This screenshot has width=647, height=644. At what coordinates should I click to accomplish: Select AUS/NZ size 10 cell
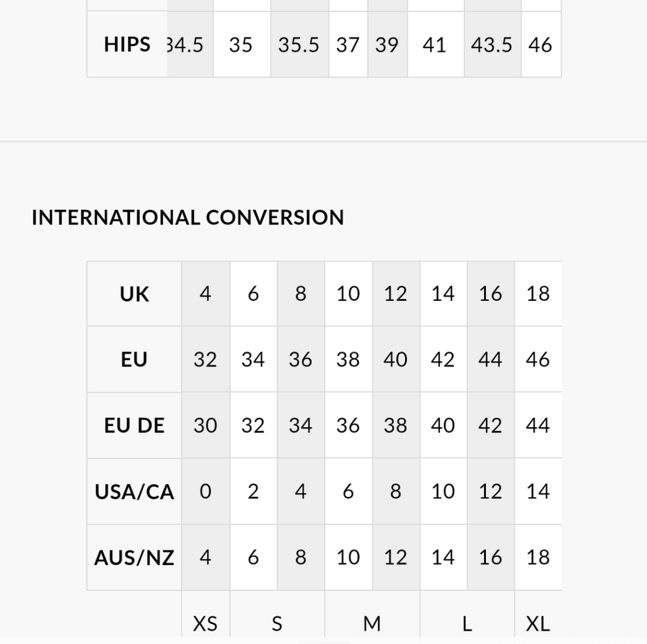coord(348,558)
